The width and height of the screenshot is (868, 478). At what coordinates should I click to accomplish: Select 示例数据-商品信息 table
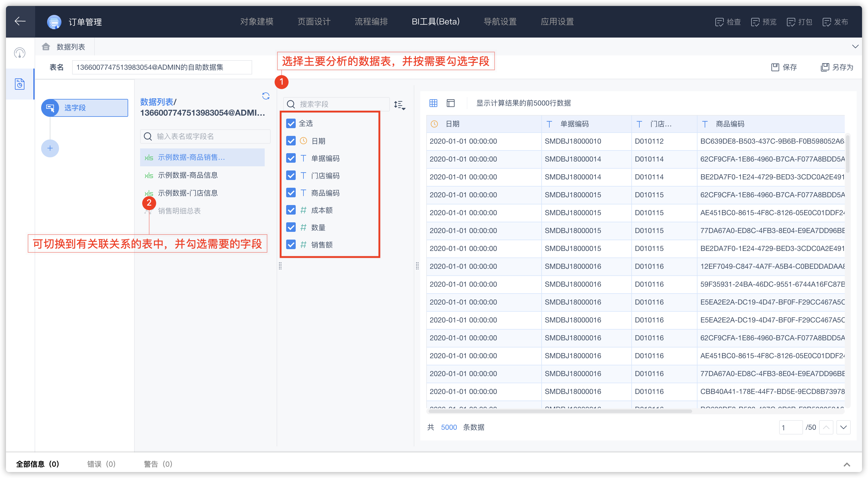[187, 175]
